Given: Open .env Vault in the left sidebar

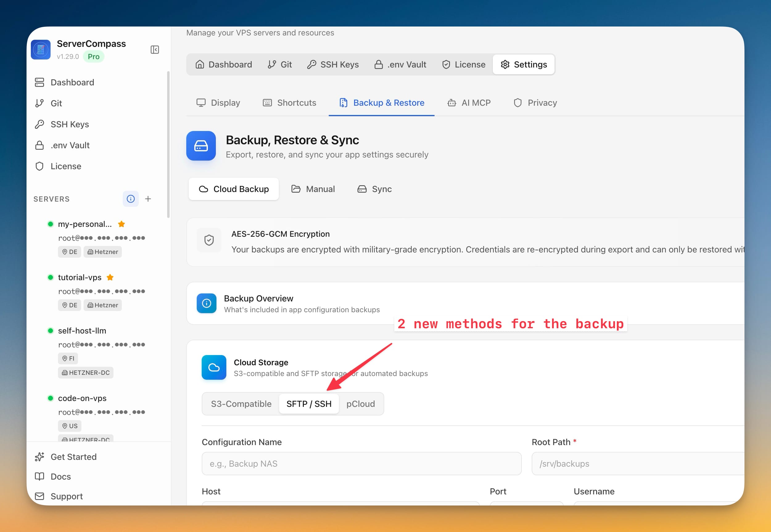Looking at the screenshot, I should 62,145.
